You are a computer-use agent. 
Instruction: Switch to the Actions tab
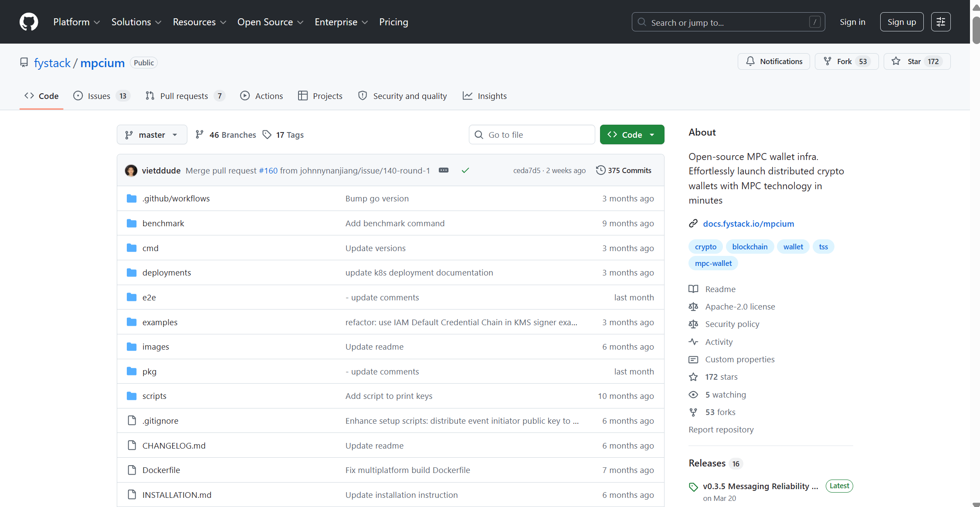tap(261, 96)
